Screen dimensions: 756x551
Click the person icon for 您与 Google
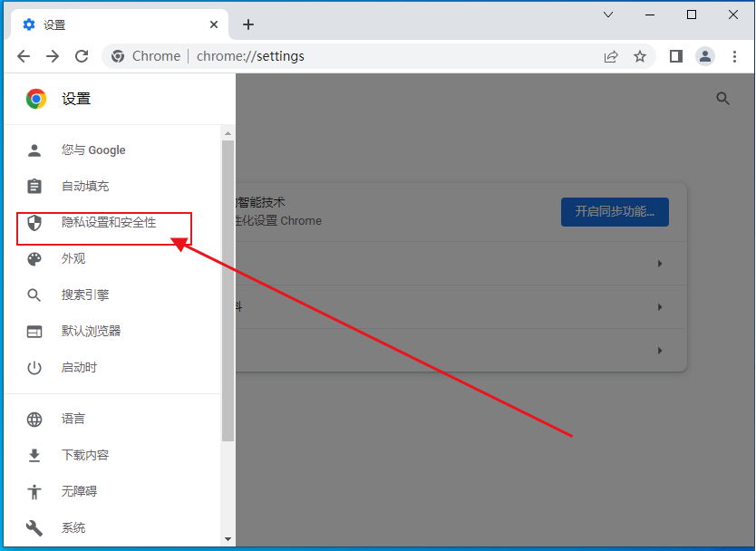(x=34, y=150)
